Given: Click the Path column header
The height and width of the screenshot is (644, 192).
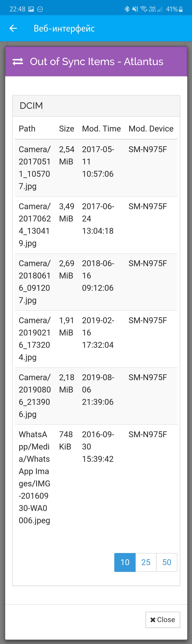Looking at the screenshot, I should pos(27,129).
